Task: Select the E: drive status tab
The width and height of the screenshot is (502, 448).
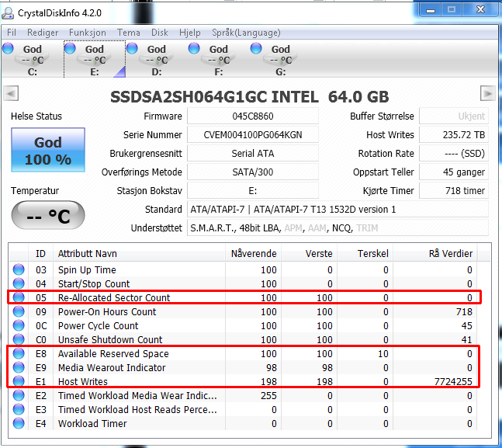Action: 95,59
